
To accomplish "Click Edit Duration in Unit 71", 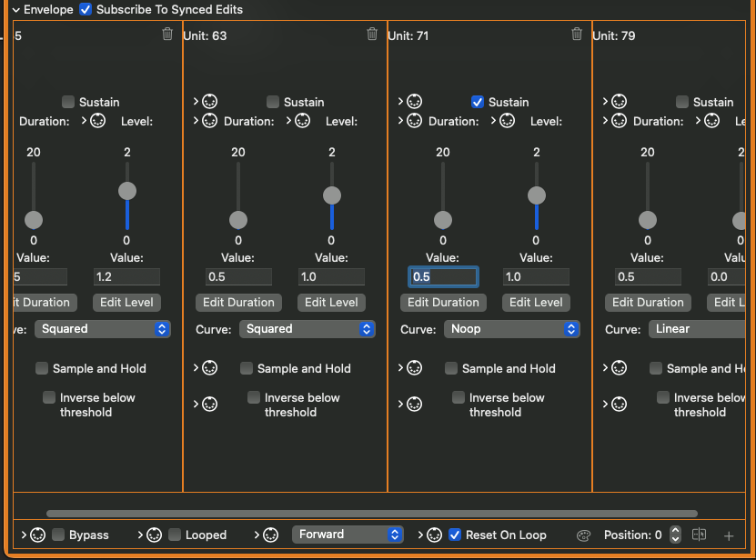I will click(x=443, y=303).
